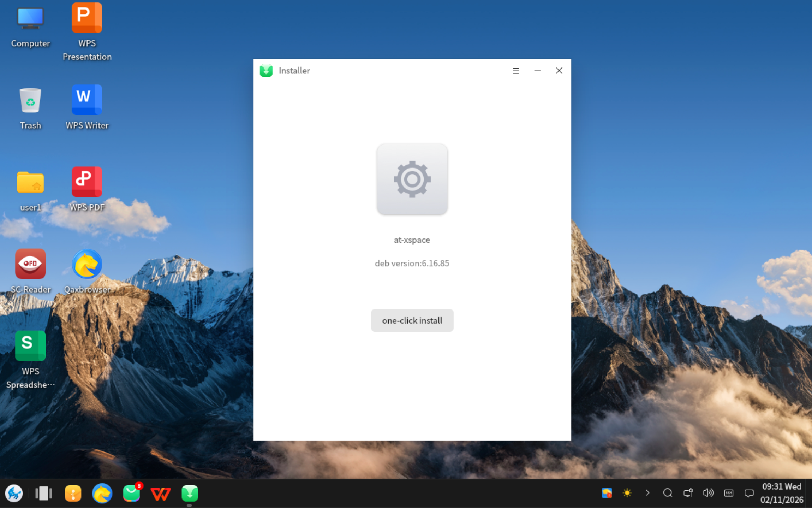The image size is (812, 508).
Task: Open the user1 home folder
Action: [x=30, y=182]
